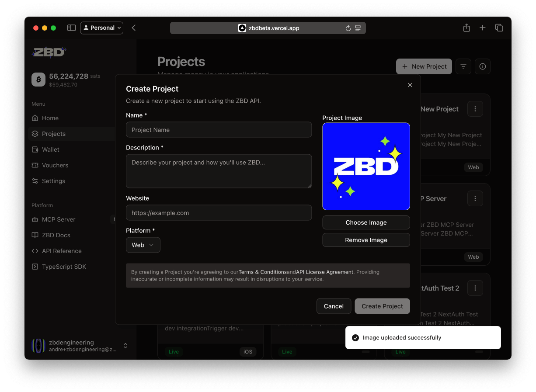
Task: Open MCP Server in Platform section
Action: [x=73, y=219]
